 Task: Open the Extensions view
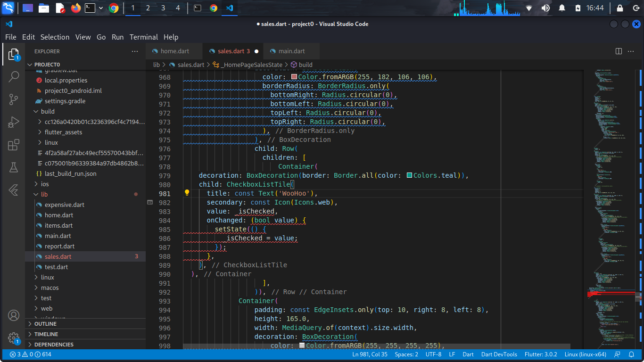[14, 145]
